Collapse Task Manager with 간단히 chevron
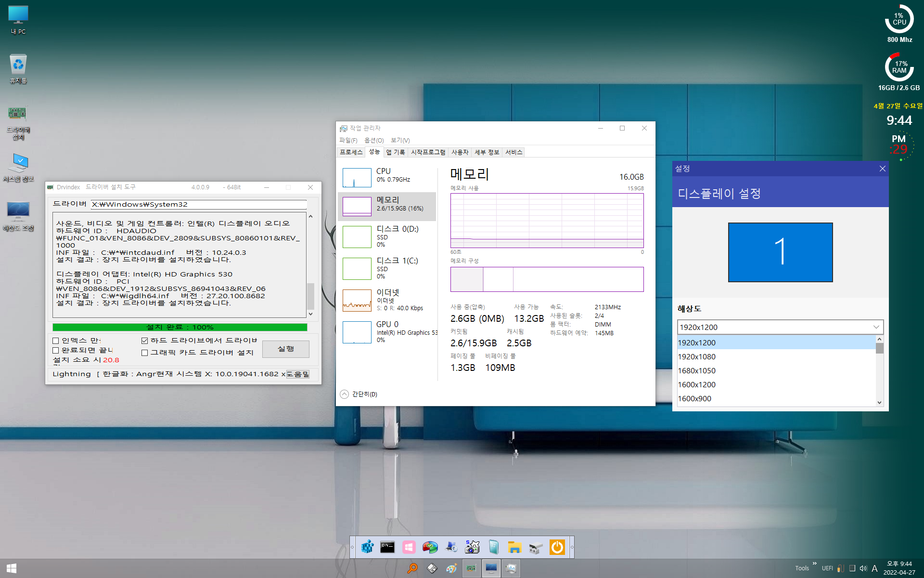This screenshot has height=578, width=924. [x=345, y=394]
